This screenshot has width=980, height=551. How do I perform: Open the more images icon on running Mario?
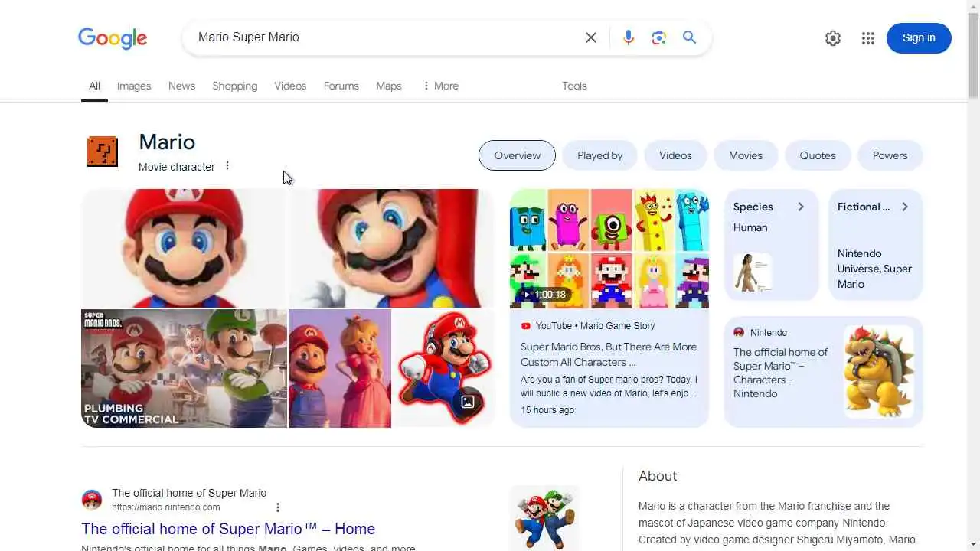[467, 402]
